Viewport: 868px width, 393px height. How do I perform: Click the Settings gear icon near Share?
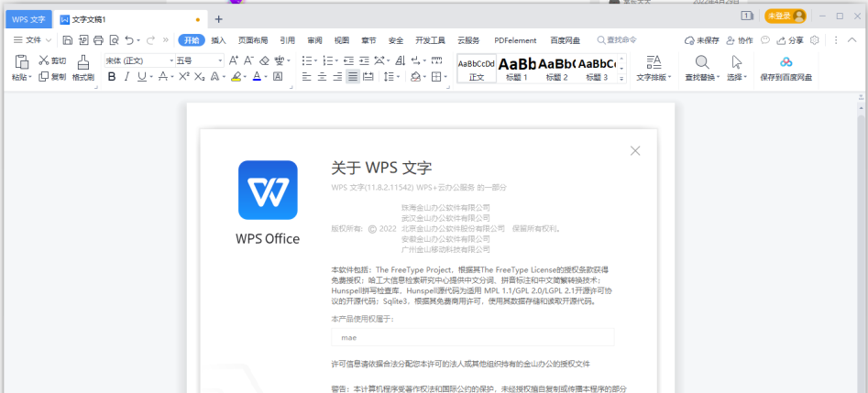point(814,40)
